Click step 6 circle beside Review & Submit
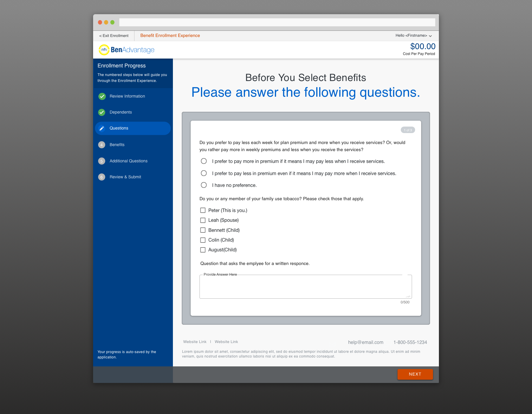532x414 pixels. [102, 177]
